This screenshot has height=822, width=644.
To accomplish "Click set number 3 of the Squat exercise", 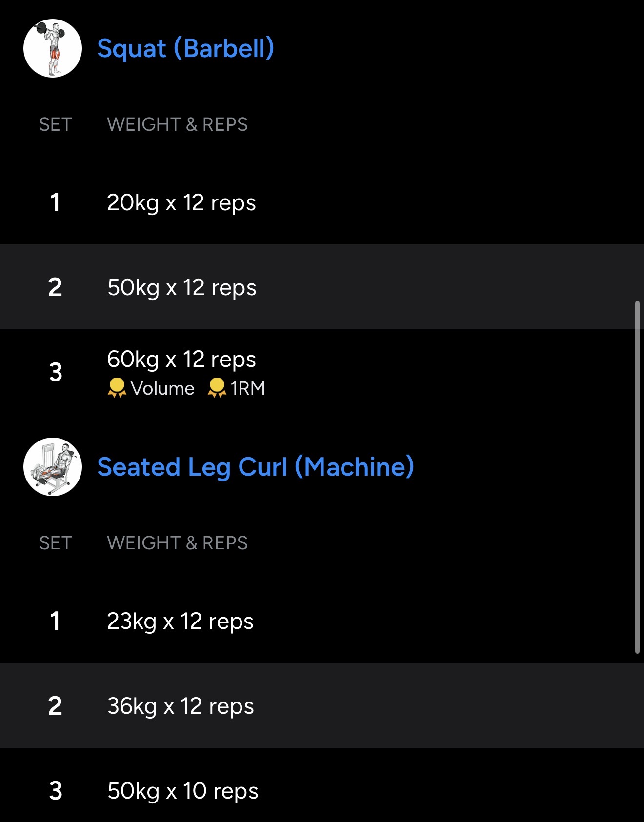I will (x=56, y=372).
